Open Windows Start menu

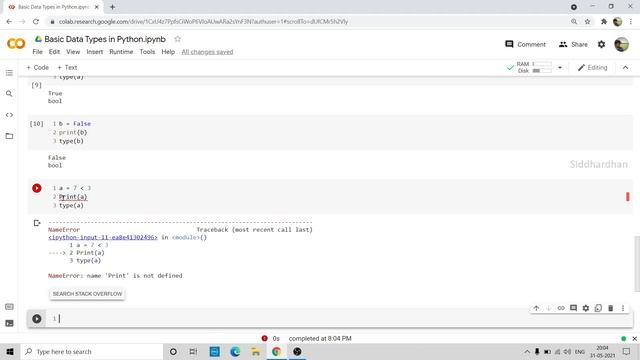pos(10,351)
